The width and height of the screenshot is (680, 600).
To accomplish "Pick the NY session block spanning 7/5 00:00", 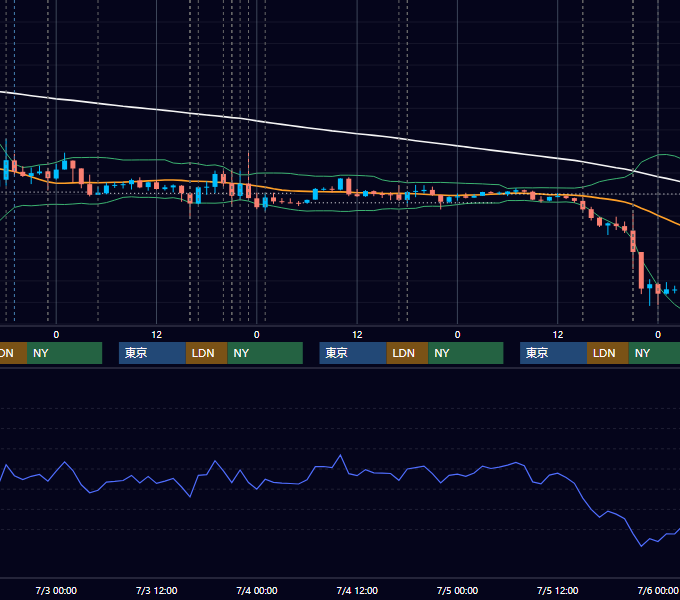I will point(466,353).
